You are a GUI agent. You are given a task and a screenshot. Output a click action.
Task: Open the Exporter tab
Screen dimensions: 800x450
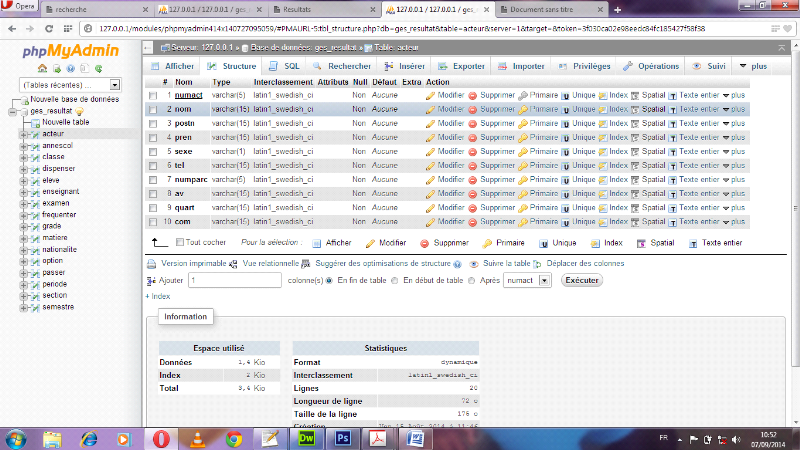(461, 66)
